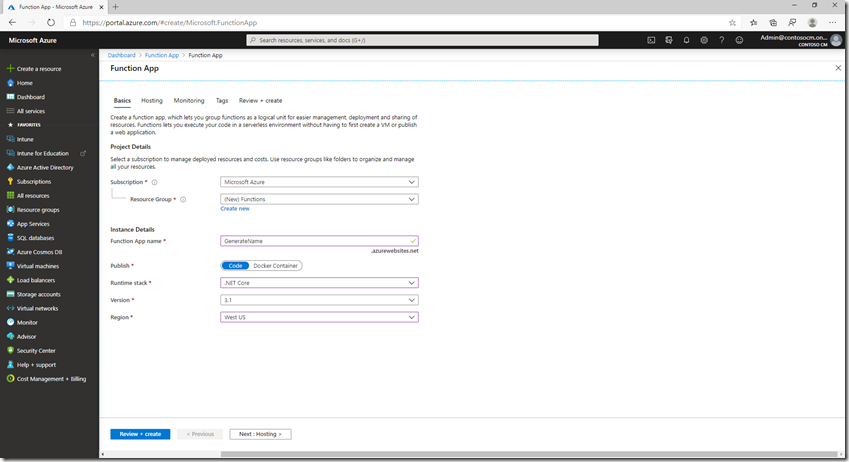Select Docker Container publish option
The height and width of the screenshot is (462, 849).
(x=276, y=266)
